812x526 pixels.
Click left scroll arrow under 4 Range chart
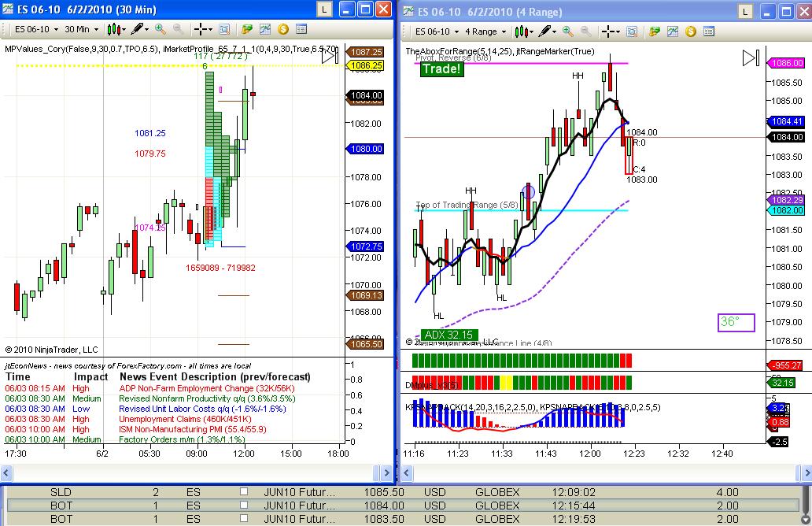(x=407, y=472)
